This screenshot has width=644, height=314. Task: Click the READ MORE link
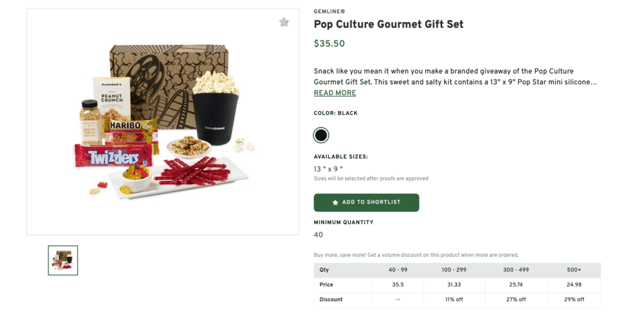point(335,93)
